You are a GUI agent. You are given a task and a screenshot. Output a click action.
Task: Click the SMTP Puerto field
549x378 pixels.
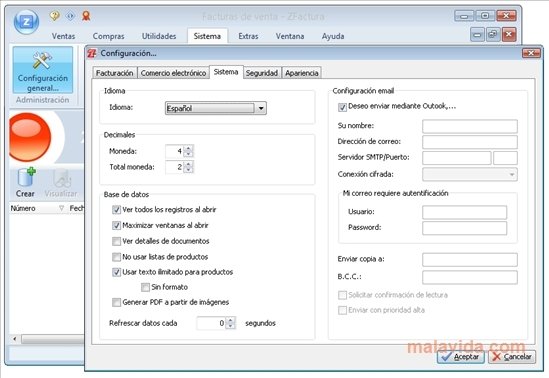[505, 158]
